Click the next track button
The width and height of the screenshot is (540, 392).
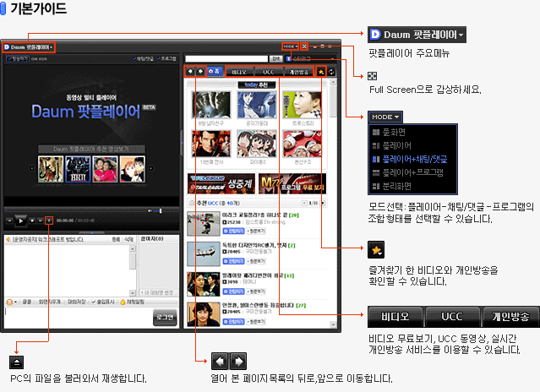click(x=41, y=220)
